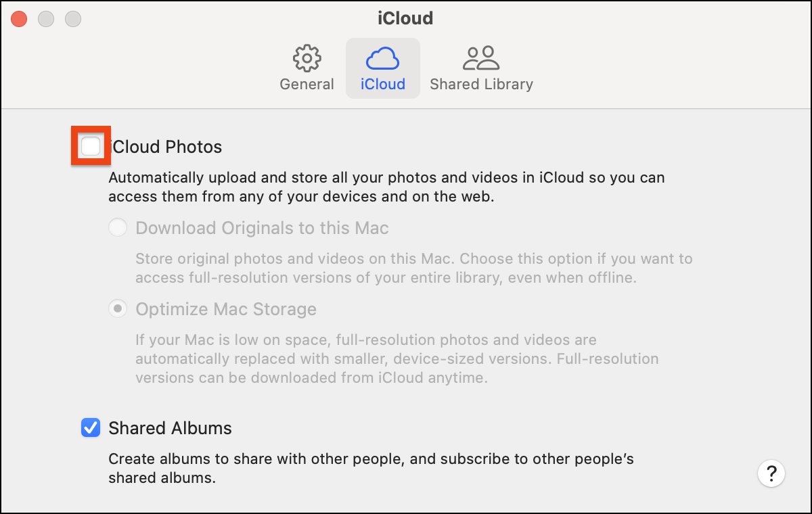
Task: Click the Download Originals to this Mac label
Action: point(262,228)
